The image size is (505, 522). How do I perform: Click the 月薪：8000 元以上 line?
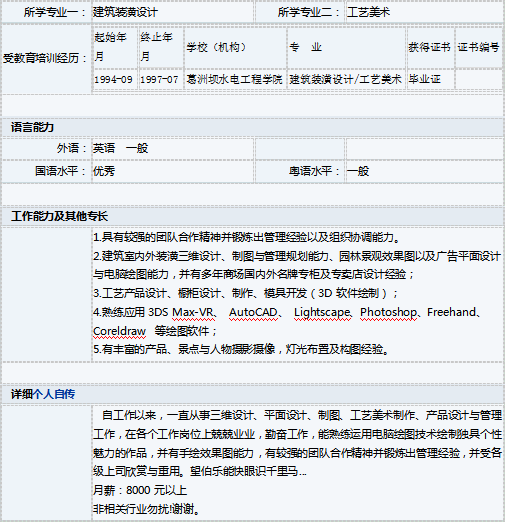click(x=140, y=490)
